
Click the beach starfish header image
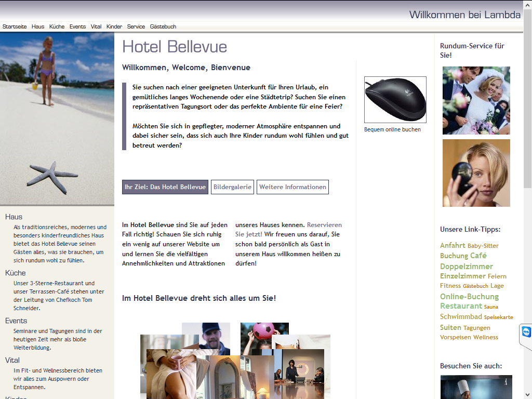[x=57, y=119]
